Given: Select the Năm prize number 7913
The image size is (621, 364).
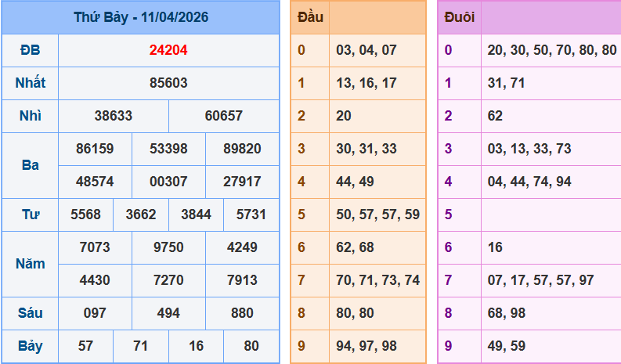Looking at the screenshot, I should [x=242, y=280].
